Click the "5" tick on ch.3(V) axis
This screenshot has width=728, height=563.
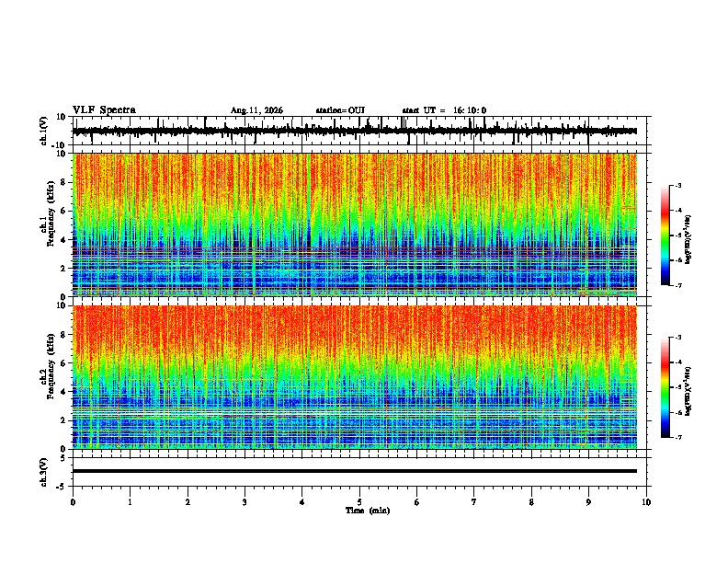(63, 457)
